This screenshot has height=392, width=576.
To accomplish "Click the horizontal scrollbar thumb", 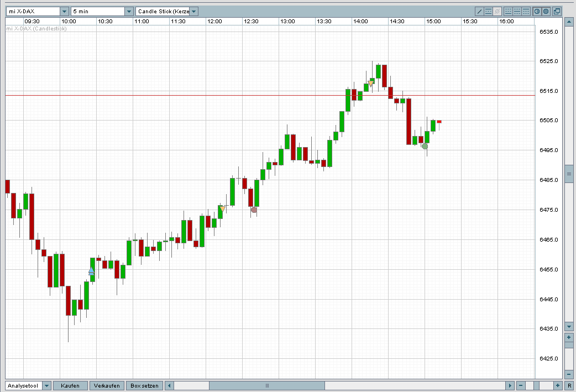I will pyautogui.click(x=267, y=386).
